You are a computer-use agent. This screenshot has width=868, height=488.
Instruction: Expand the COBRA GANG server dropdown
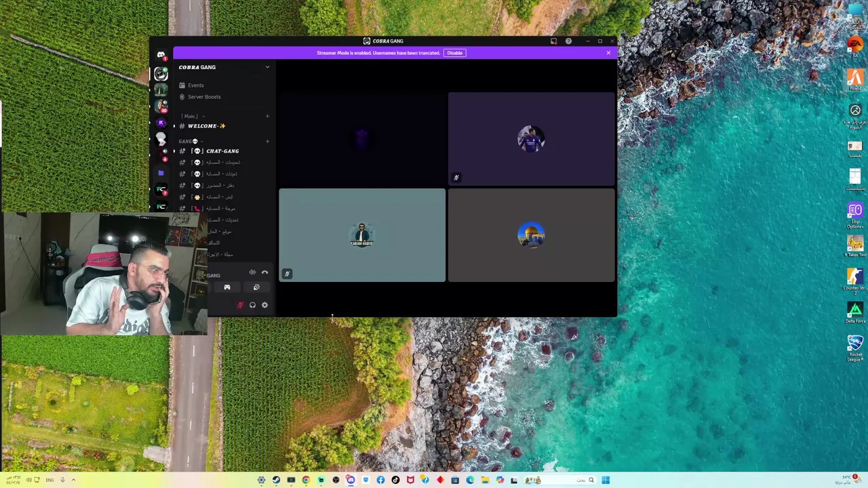267,67
